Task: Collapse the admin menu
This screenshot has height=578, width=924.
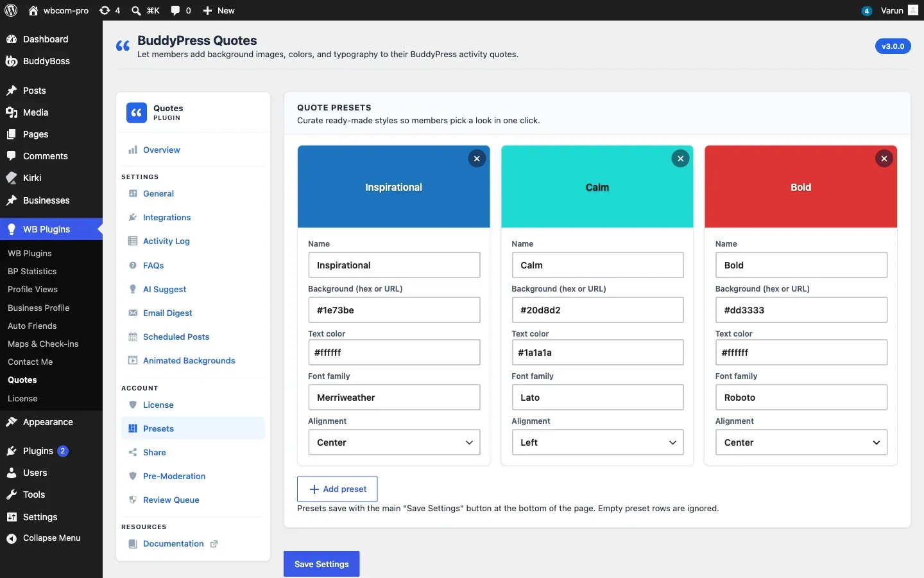Action: [51, 538]
